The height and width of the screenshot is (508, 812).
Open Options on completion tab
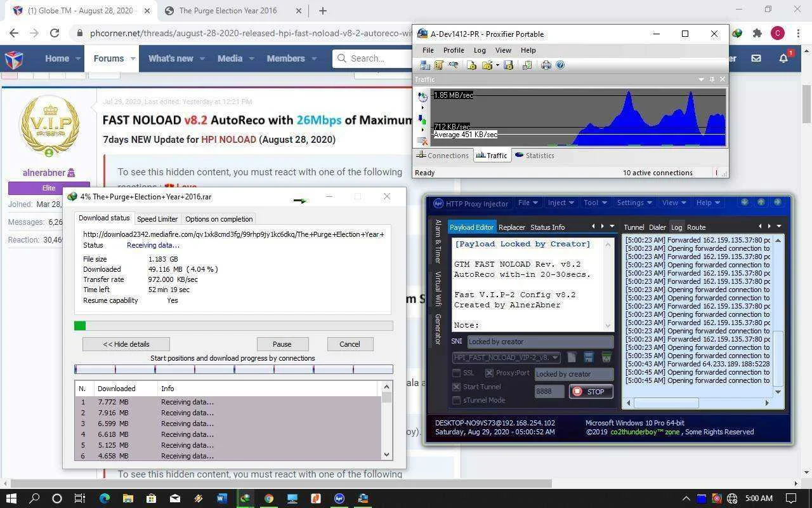pyautogui.click(x=219, y=218)
